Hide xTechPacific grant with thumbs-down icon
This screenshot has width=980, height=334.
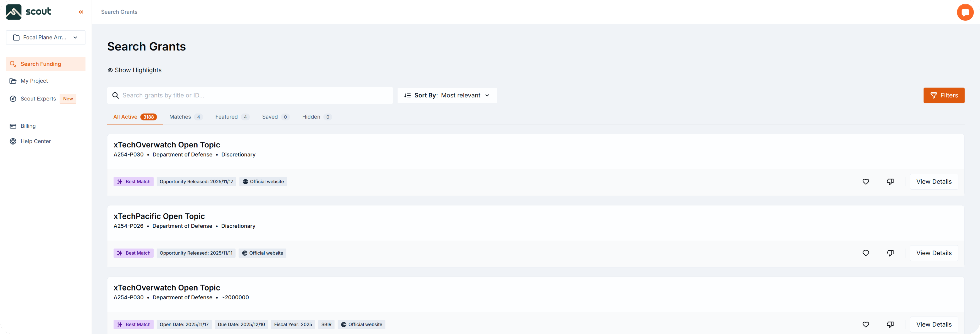click(x=890, y=253)
